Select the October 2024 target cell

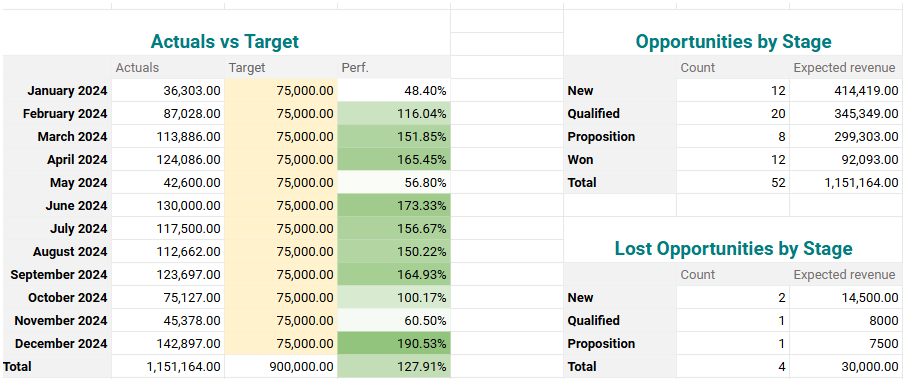click(281, 297)
